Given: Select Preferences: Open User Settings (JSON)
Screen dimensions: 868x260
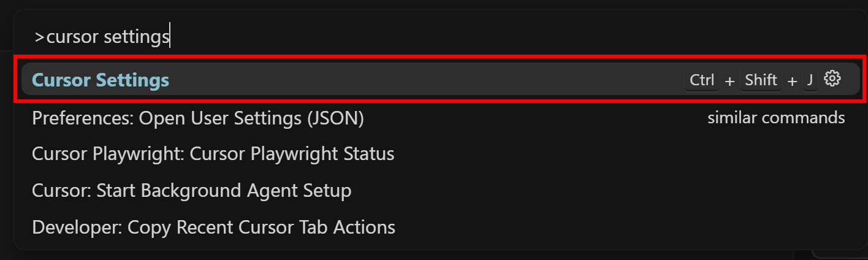Looking at the screenshot, I should point(197,118).
